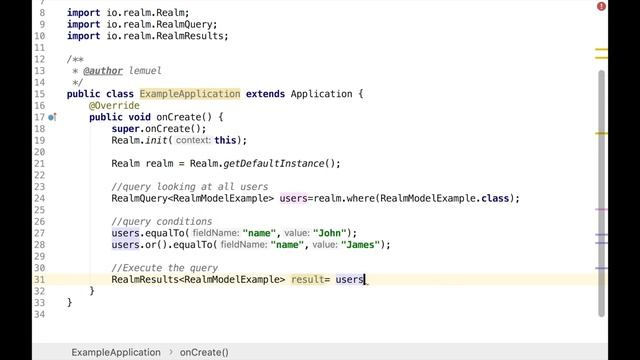Click the "John" string literal
The height and width of the screenshot is (360, 640).
tap(330, 233)
